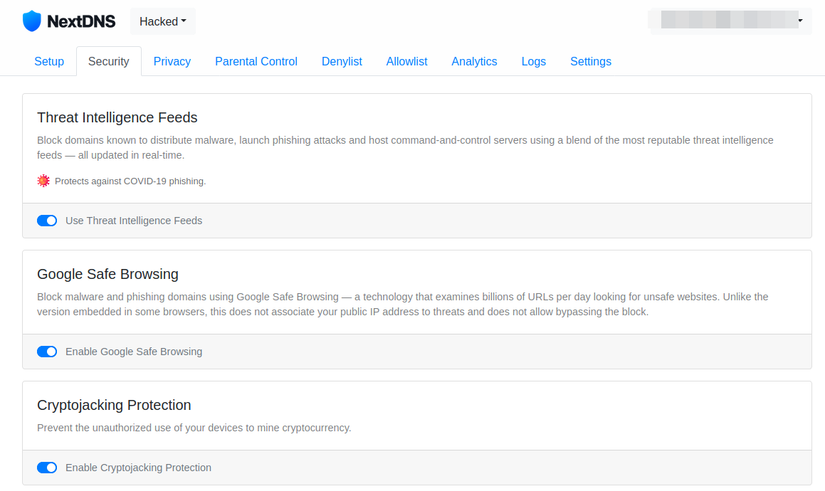Open the Hacked configuration dropdown
Image resolution: width=825 pixels, height=491 pixels.
click(163, 21)
